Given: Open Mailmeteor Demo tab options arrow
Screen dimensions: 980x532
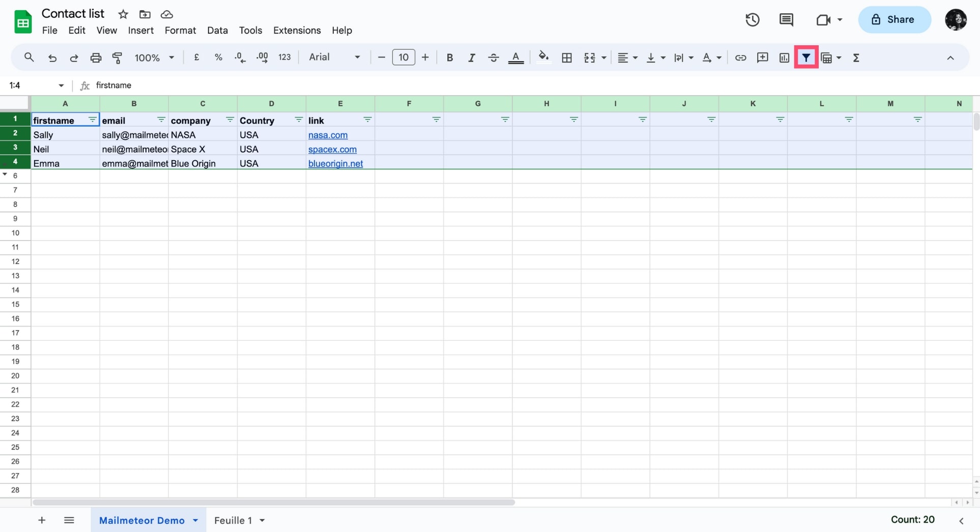Looking at the screenshot, I should [x=195, y=520].
